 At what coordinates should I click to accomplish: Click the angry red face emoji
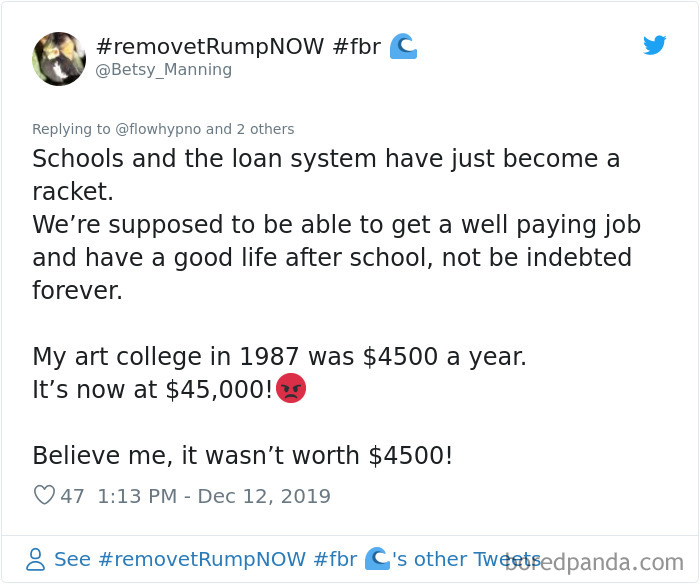point(291,388)
